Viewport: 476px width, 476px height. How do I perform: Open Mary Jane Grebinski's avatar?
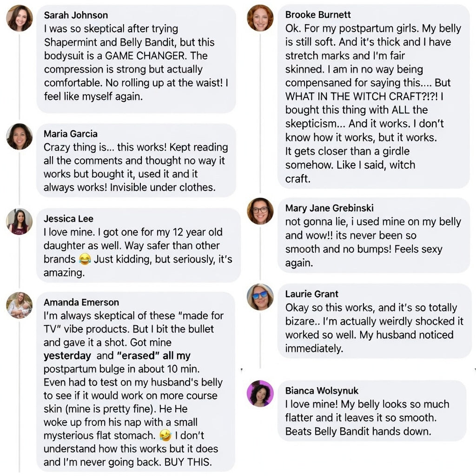(x=260, y=211)
